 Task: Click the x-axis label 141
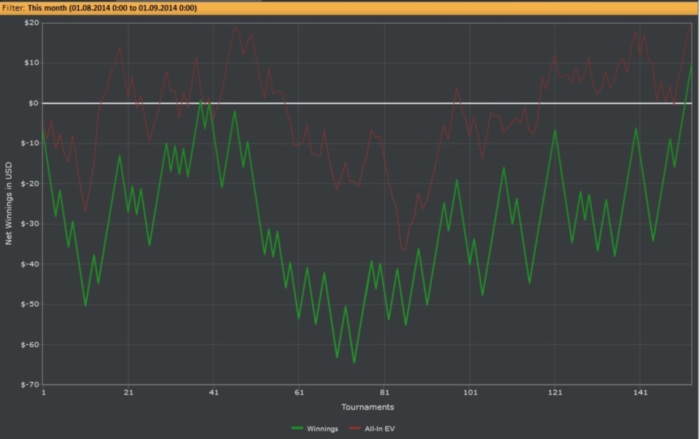640,393
